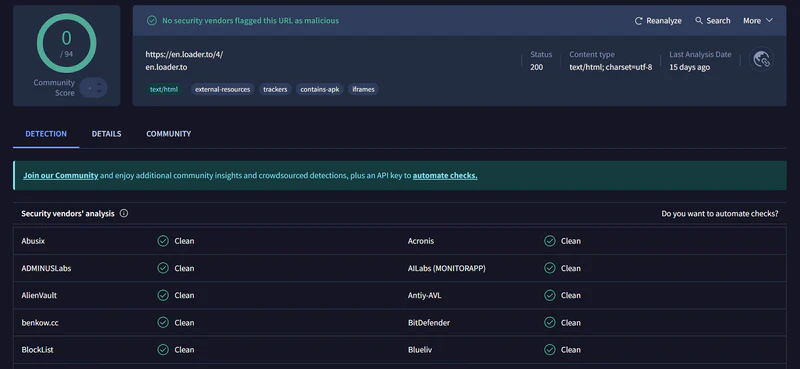The height and width of the screenshot is (369, 800).
Task: Click the Status value 200
Action: click(536, 67)
